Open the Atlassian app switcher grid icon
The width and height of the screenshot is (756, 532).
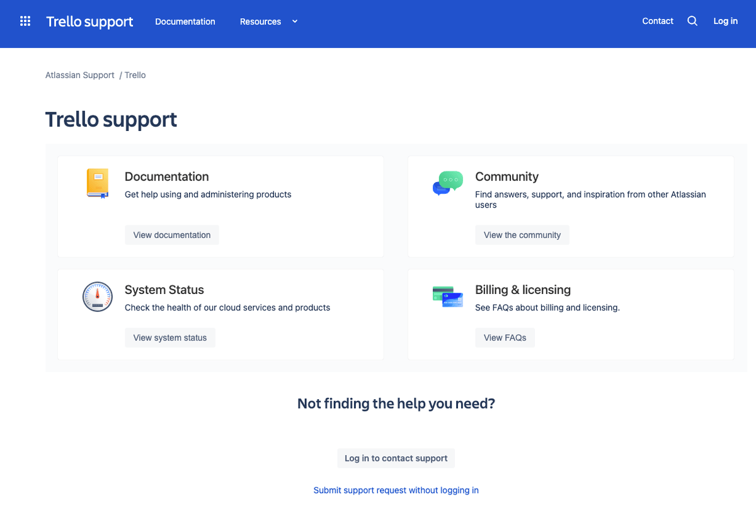(25, 21)
